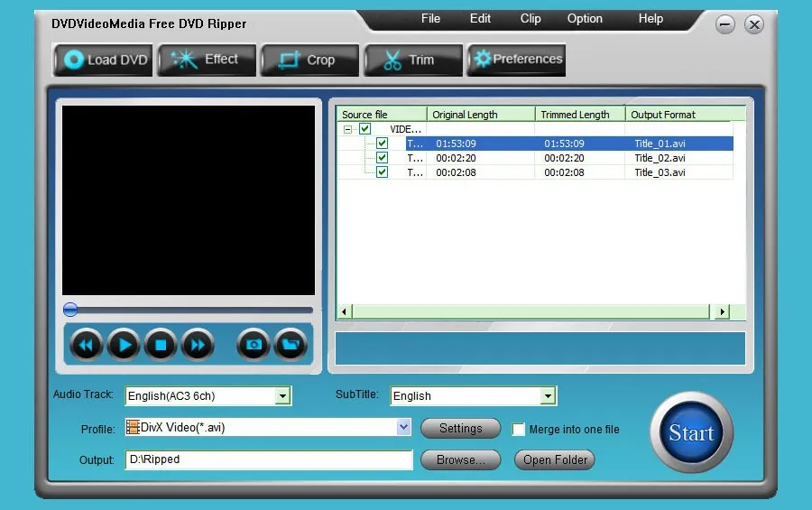Close the DVD Ripper window
The height and width of the screenshot is (510, 812).
pos(754,23)
